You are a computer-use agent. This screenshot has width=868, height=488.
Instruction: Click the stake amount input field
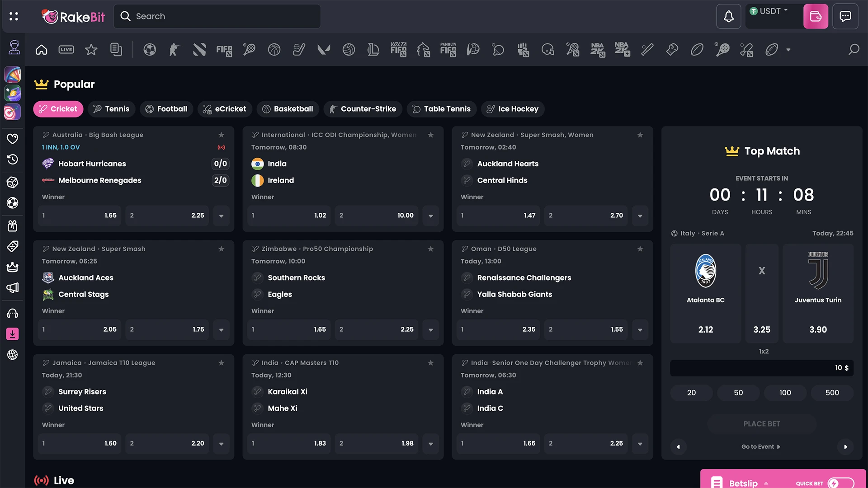pyautogui.click(x=761, y=368)
